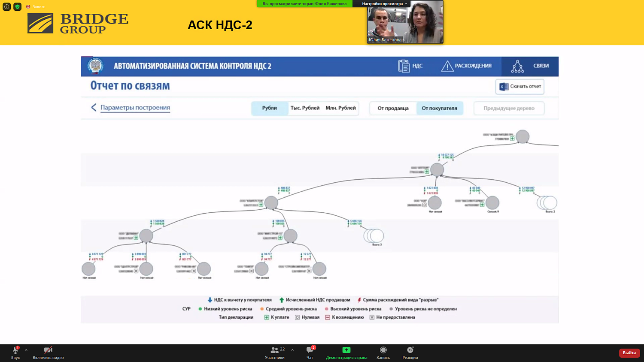
Task: Click the НДС header tab label
Action: (x=417, y=66)
